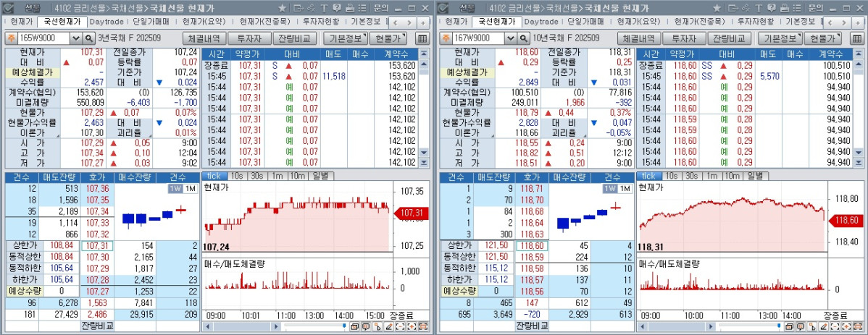The height and width of the screenshot is (335, 868).
Task: Add left window to favorites with star icon
Action: (283, 8)
